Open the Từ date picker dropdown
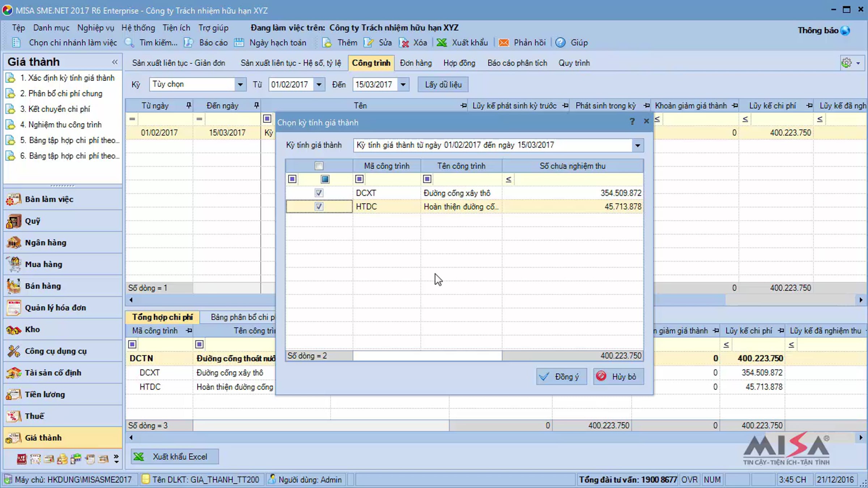This screenshot has width=868, height=488. 319,85
